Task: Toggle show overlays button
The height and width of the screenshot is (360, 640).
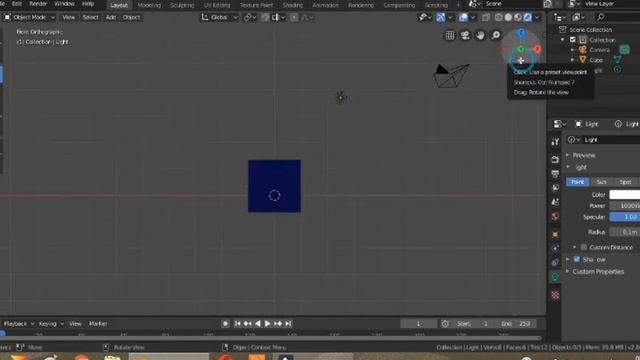Action: 463,17
